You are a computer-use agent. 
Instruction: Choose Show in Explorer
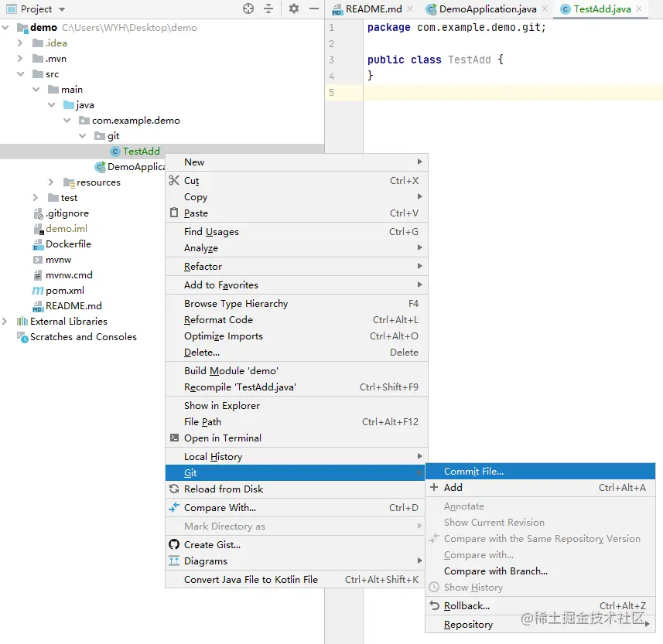[296, 406]
